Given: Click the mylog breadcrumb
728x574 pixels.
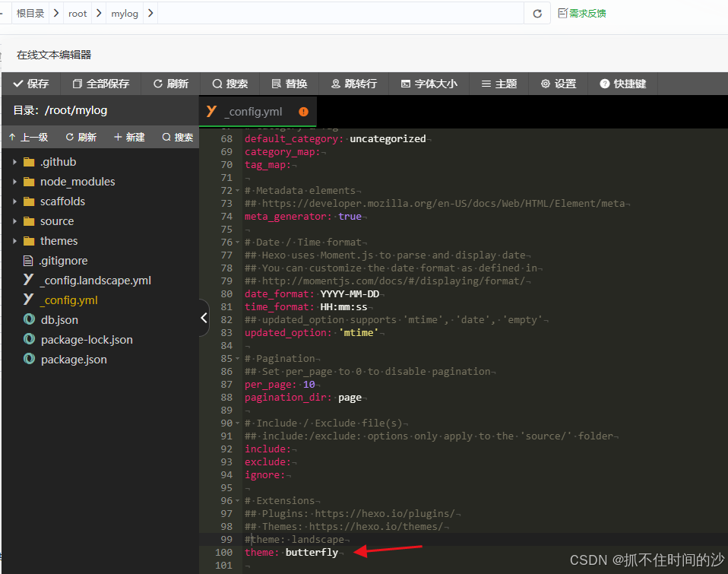Looking at the screenshot, I should [125, 14].
